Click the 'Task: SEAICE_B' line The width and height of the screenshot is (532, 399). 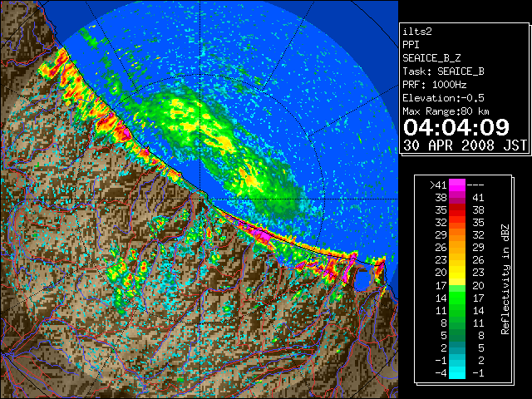tap(443, 71)
